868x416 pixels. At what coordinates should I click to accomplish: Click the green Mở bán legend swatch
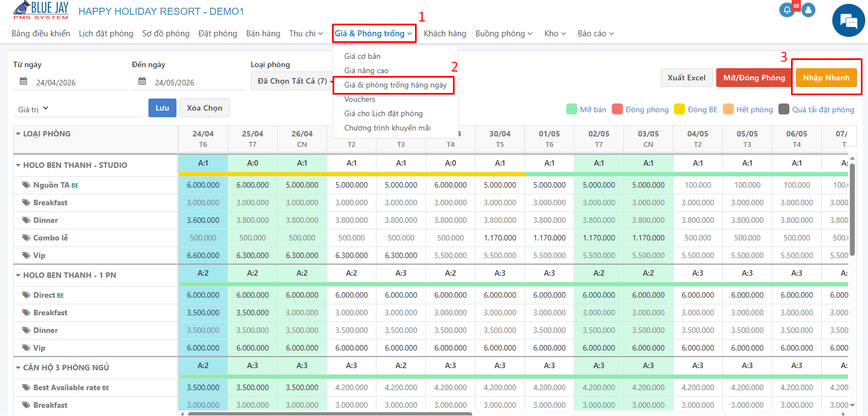572,109
